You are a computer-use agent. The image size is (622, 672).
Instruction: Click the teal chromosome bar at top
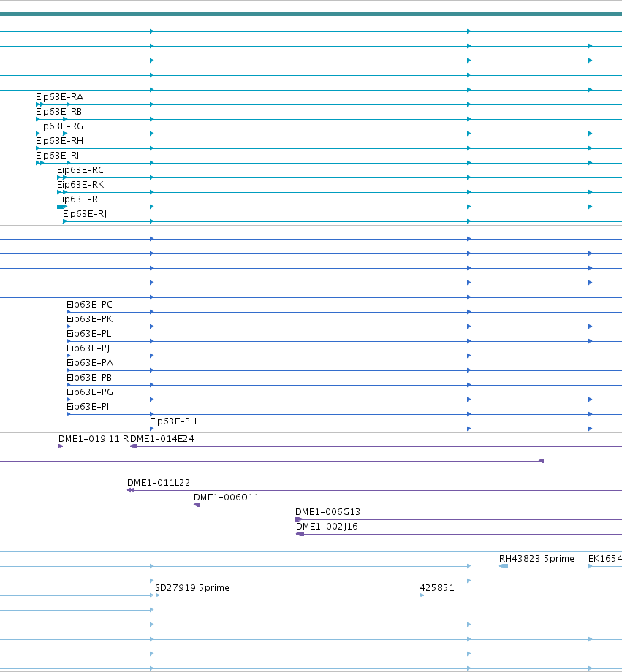(311, 14)
